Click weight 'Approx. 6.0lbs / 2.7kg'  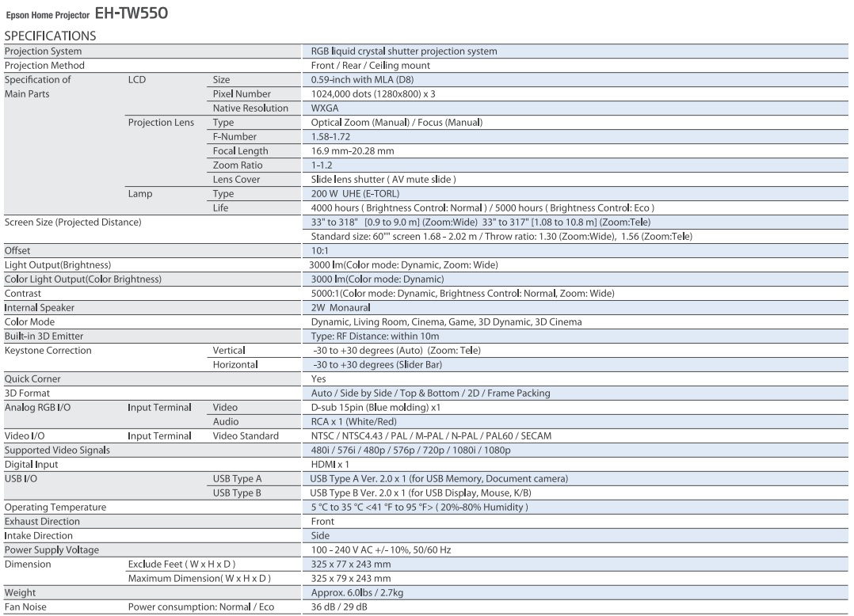(x=356, y=592)
